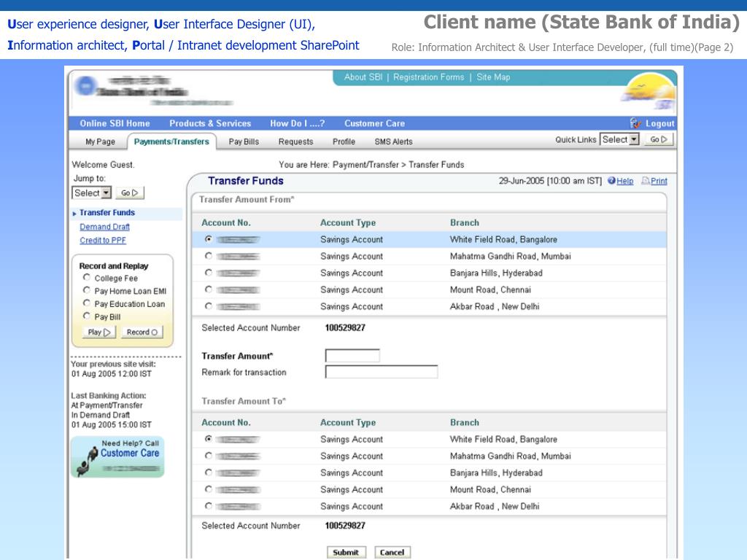747x560 pixels.
Task: Switch to the Pay Bills tab
Action: coord(244,141)
